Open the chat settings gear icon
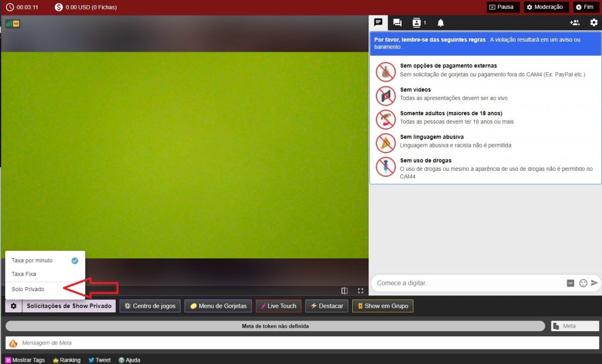The image size is (602, 364). pos(594,22)
